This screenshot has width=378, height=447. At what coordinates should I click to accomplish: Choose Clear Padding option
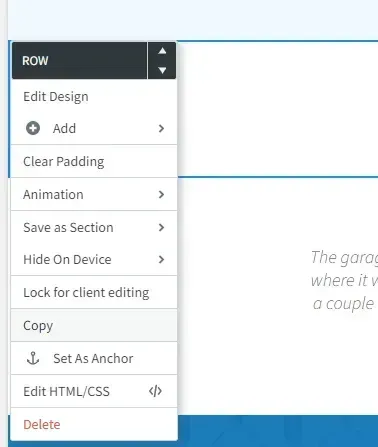(94, 161)
